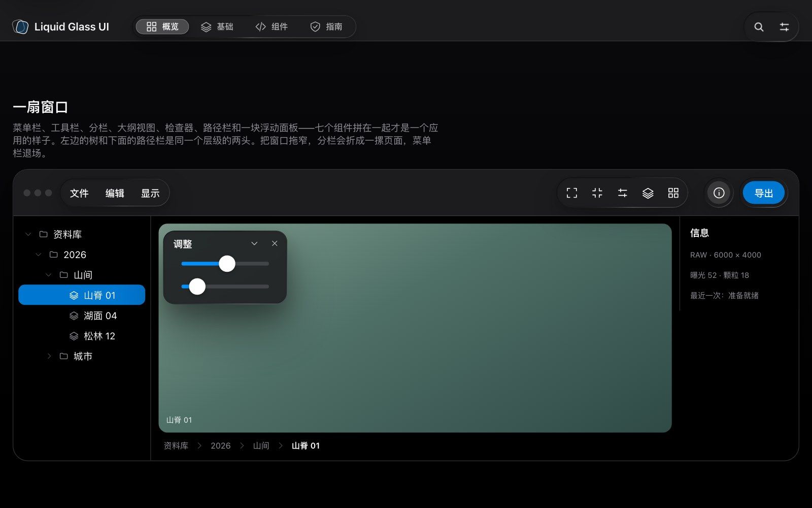Viewport: 812px width, 508px height.
Task: Click the Liquid Glass UI logo
Action: (61, 27)
